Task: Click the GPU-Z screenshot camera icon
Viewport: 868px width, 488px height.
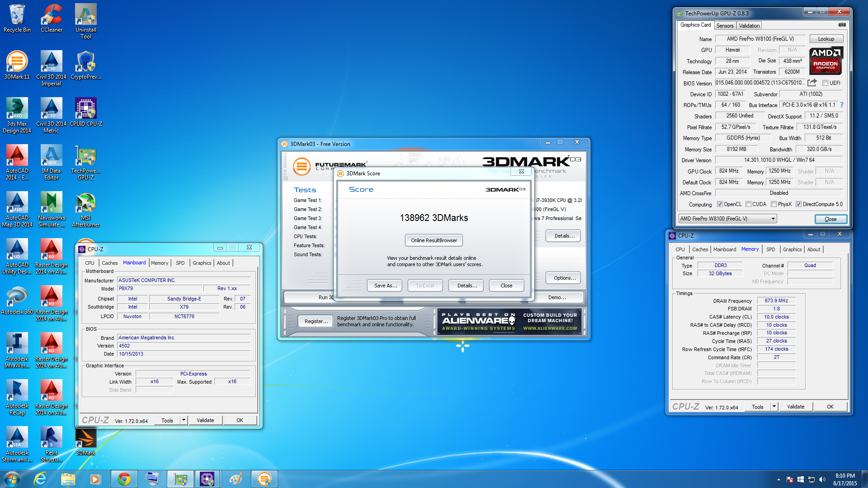Action: (842, 25)
